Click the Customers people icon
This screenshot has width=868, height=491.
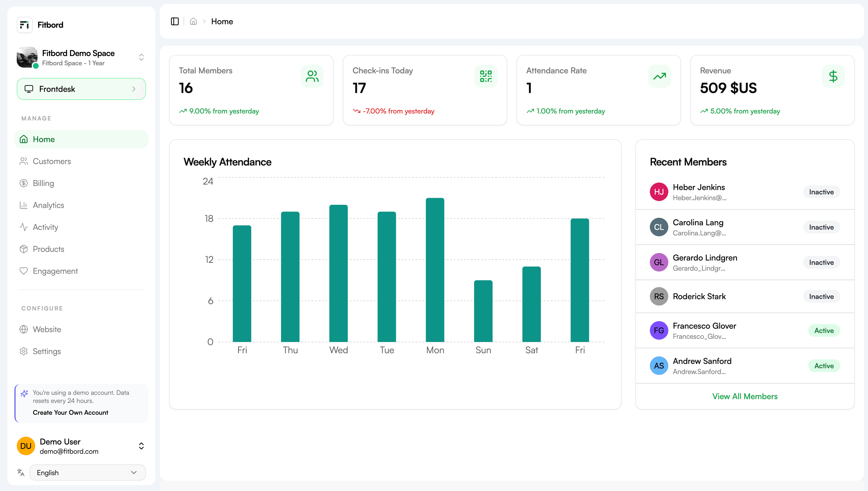click(24, 161)
